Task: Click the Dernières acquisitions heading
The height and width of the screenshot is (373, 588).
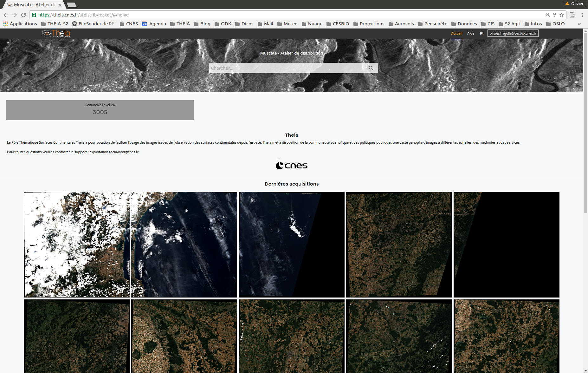Action: (x=292, y=184)
